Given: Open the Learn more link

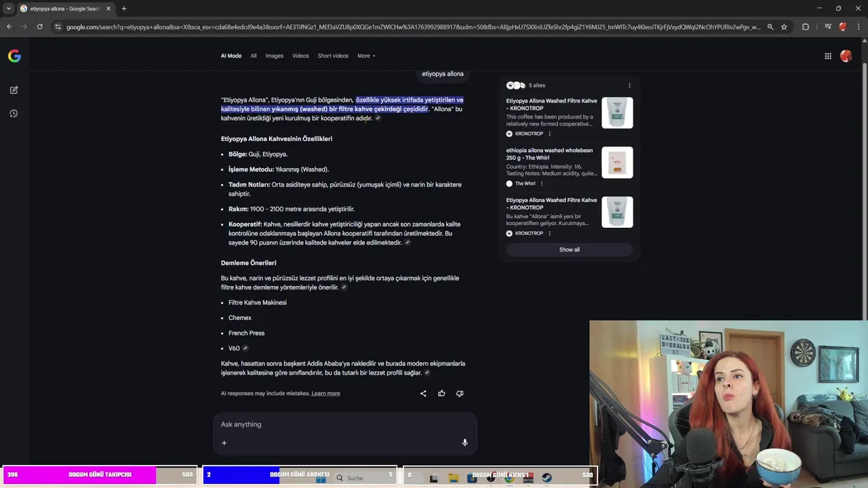Looking at the screenshot, I should [x=325, y=393].
